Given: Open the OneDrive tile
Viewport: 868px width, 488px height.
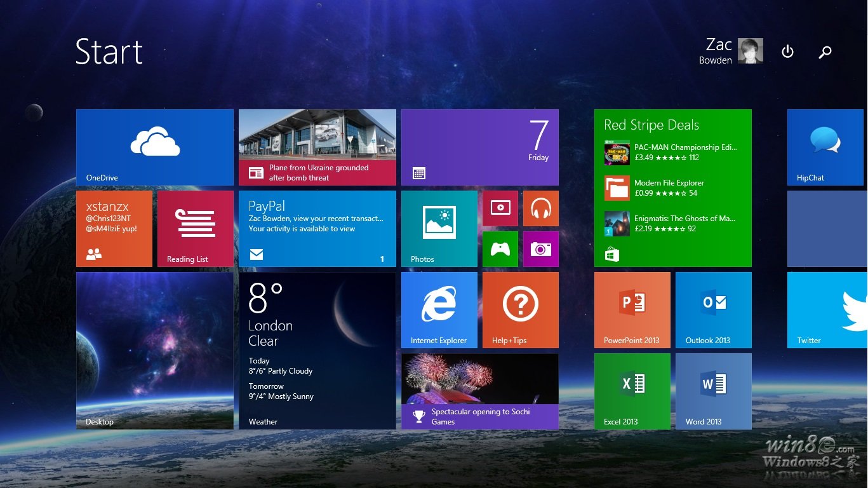Looking at the screenshot, I should click(154, 147).
